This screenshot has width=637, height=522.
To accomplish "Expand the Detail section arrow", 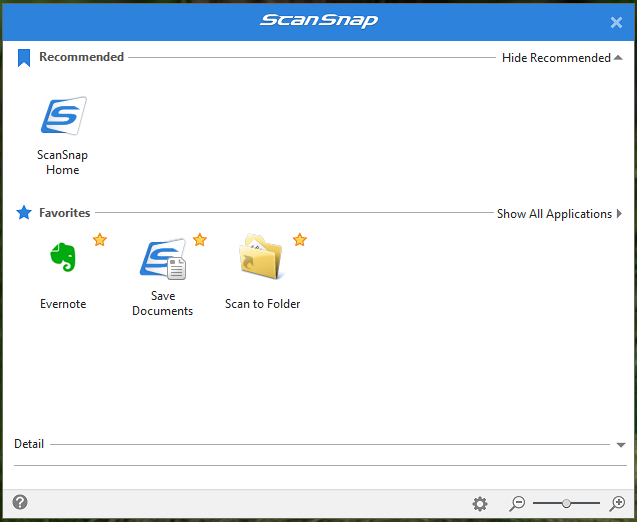I will 621,445.
